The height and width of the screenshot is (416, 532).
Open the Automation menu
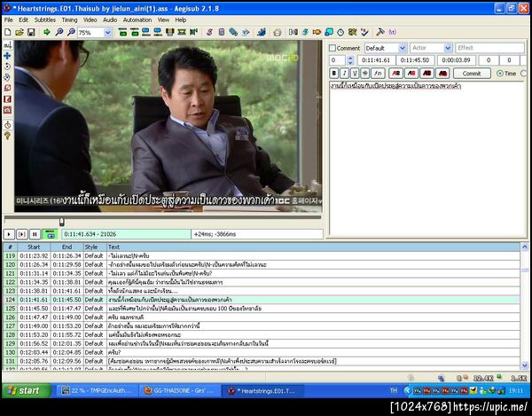pyautogui.click(x=137, y=20)
